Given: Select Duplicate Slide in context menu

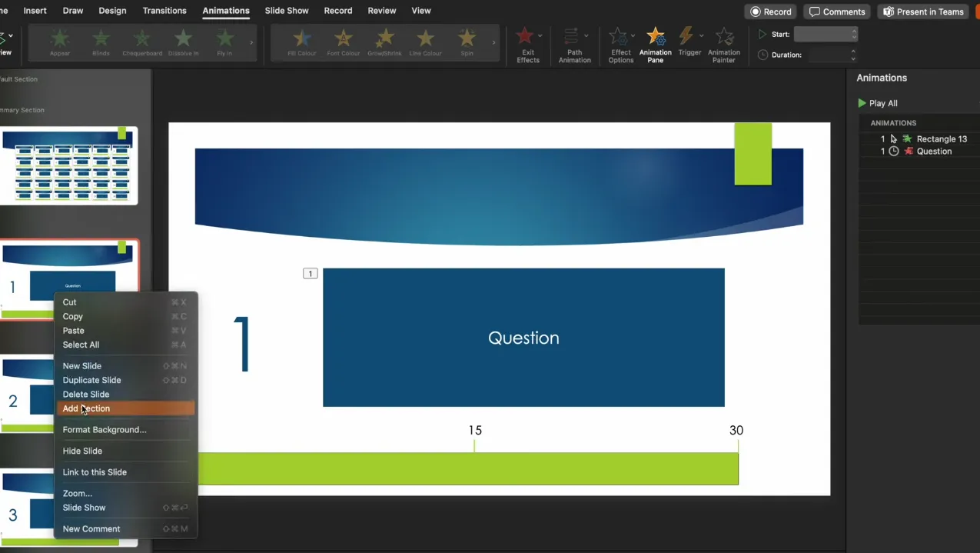Looking at the screenshot, I should click(91, 380).
